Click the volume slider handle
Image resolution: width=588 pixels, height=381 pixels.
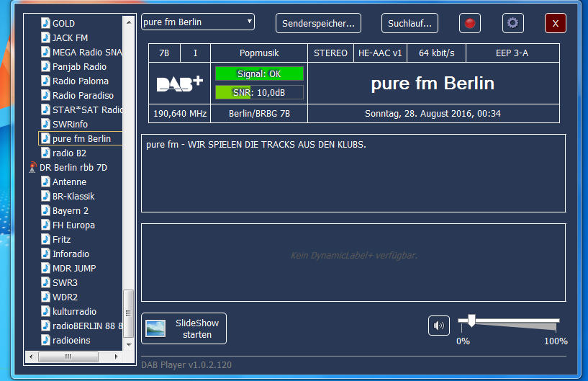tap(471, 320)
